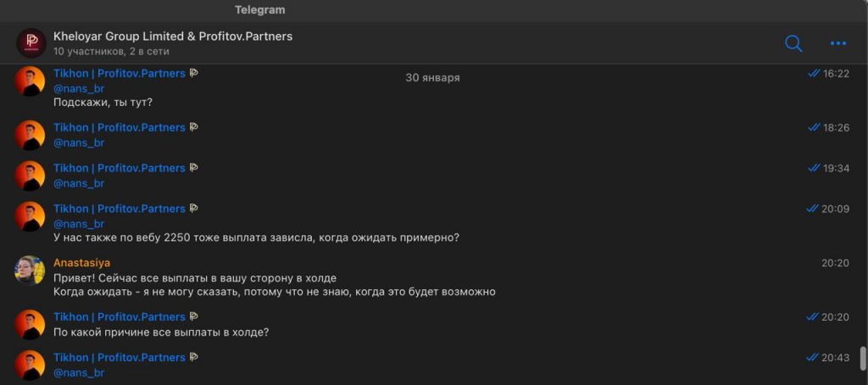Open Anastasiya's profile photo

click(x=30, y=270)
